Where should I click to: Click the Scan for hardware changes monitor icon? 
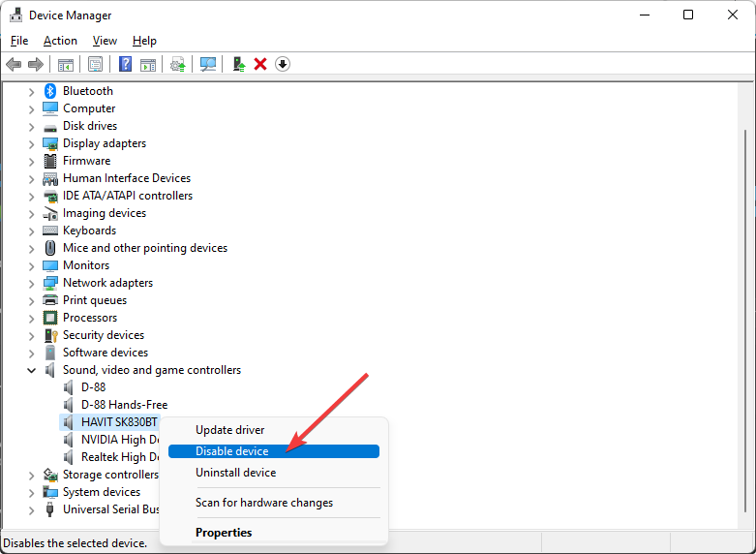point(208,64)
